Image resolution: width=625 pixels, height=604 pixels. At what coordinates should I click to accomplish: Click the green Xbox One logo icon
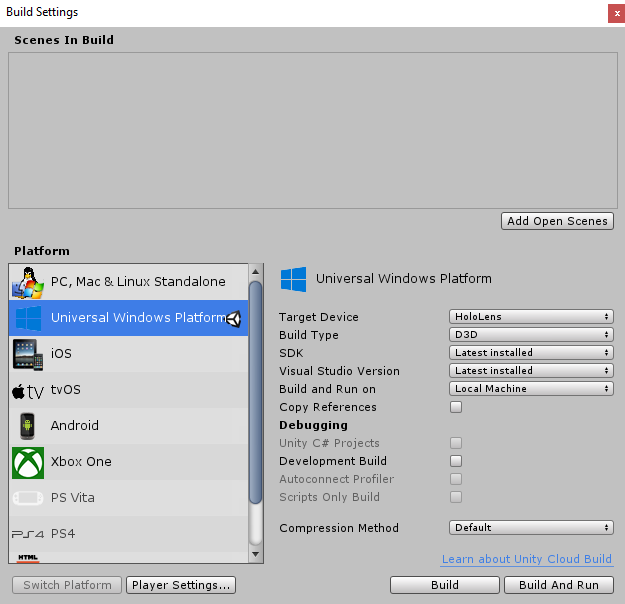click(x=28, y=462)
